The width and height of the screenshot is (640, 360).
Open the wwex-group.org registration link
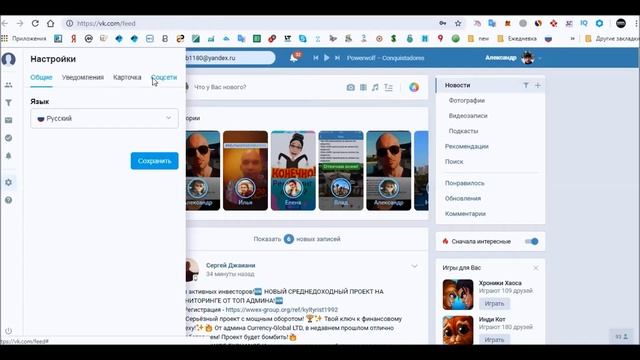click(x=282, y=310)
